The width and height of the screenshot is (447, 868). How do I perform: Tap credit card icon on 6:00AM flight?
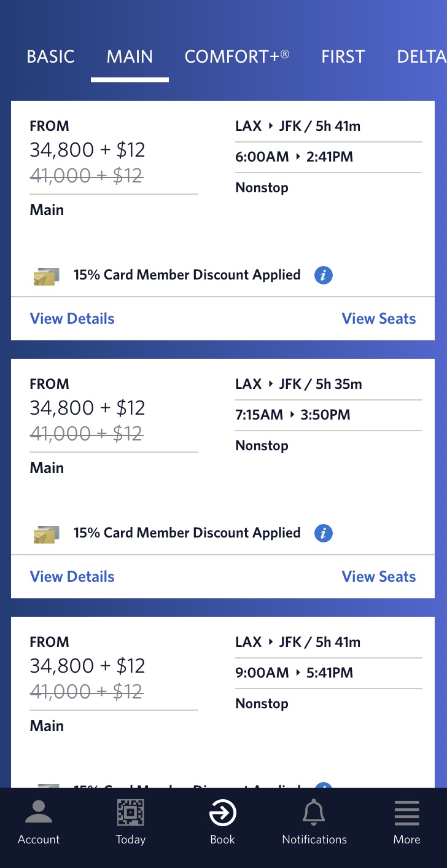(47, 276)
